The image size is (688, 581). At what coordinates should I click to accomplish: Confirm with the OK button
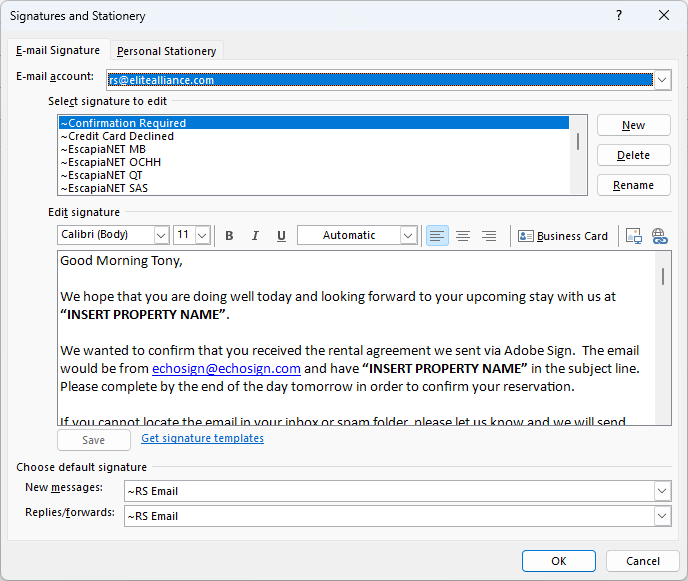coord(559,561)
